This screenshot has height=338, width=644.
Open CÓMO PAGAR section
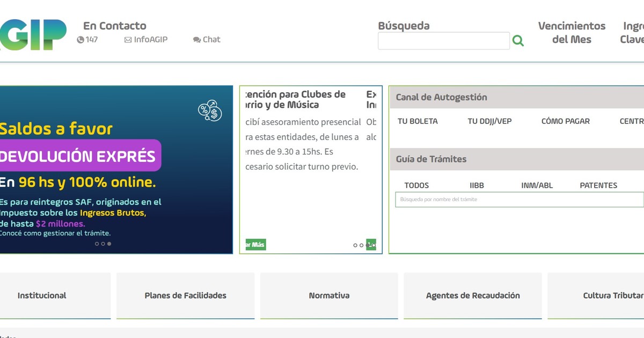pyautogui.click(x=565, y=121)
